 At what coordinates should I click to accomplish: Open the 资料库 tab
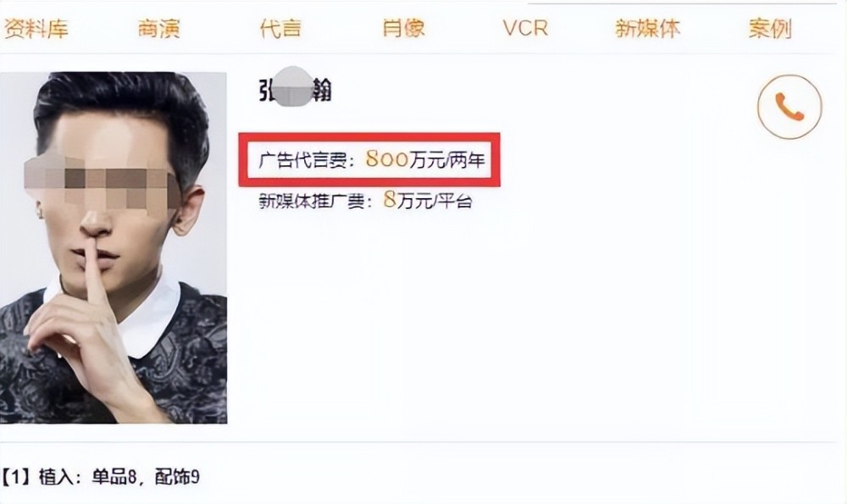[x=36, y=29]
